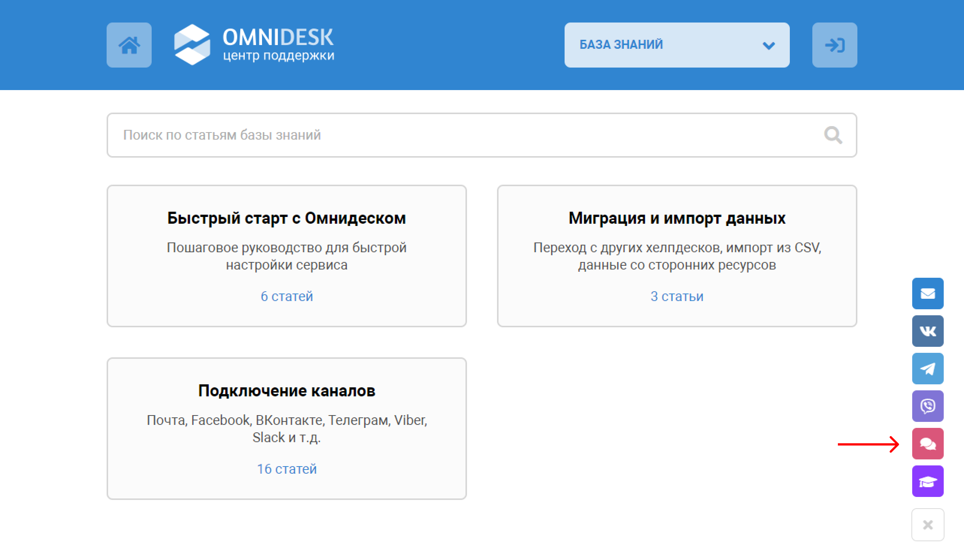Open the 6 статей link

(x=286, y=297)
